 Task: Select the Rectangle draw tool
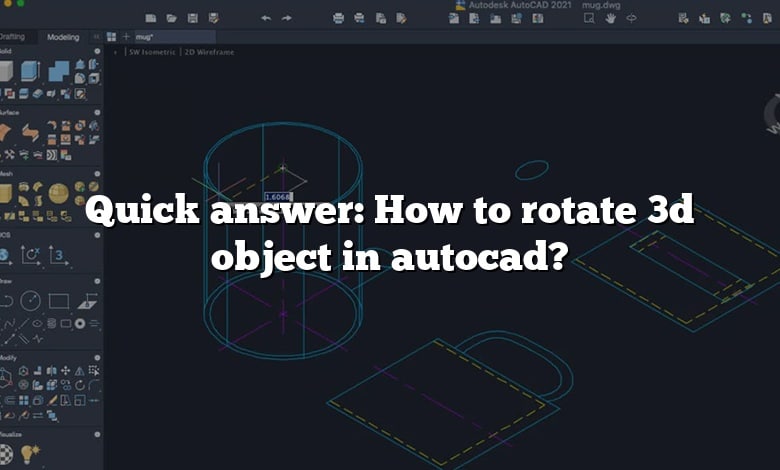point(59,300)
